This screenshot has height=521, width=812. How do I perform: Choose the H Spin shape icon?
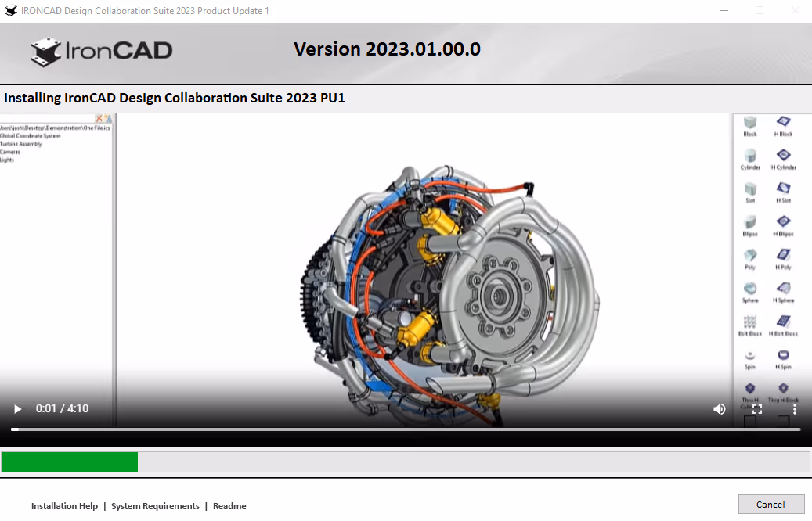click(783, 355)
